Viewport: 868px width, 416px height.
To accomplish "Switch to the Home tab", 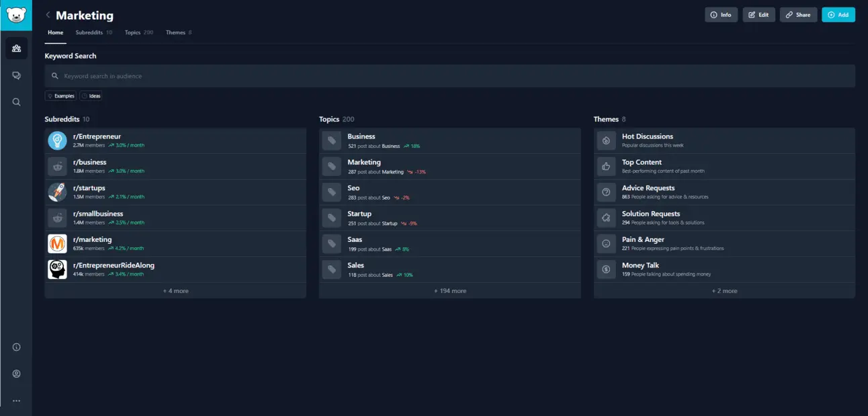I will point(56,33).
